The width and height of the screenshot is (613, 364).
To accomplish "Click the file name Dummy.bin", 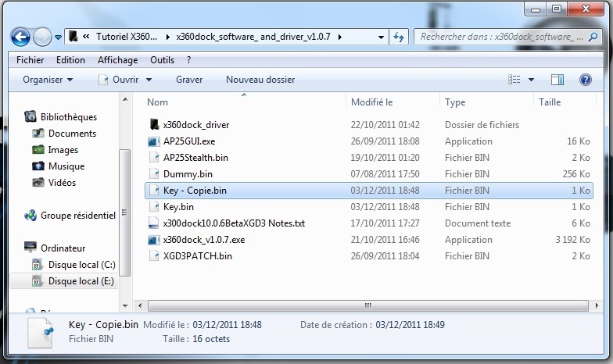I will coord(188,174).
